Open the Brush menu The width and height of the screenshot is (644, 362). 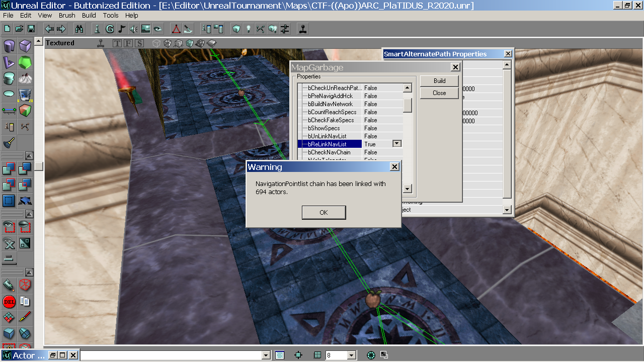pos(67,16)
